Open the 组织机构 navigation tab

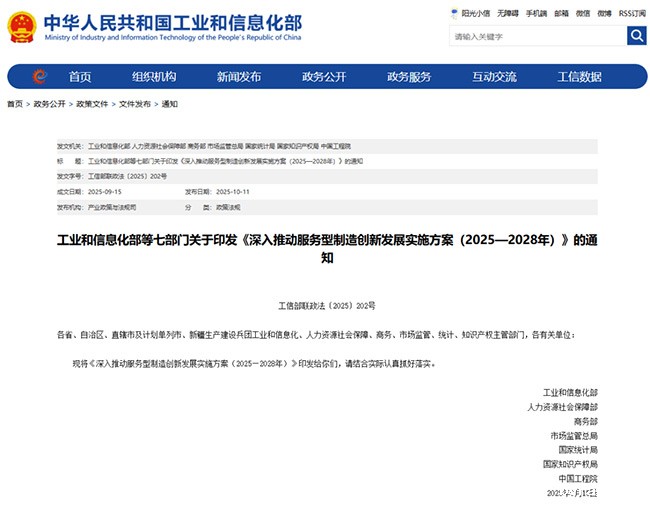tap(153, 77)
